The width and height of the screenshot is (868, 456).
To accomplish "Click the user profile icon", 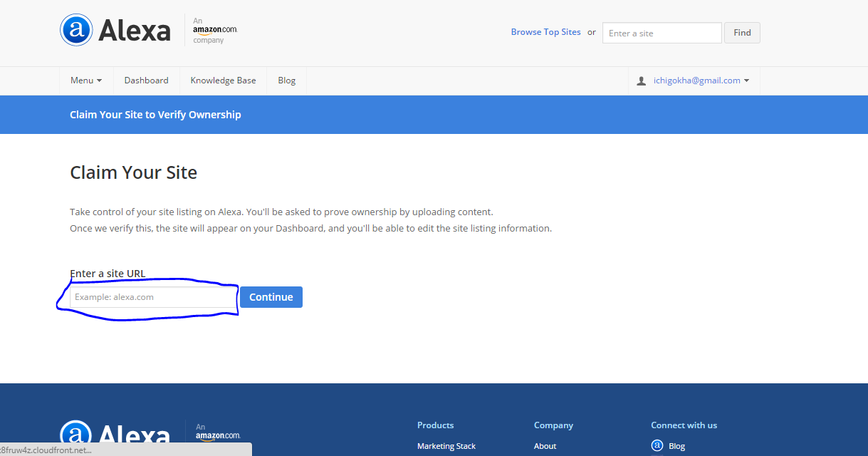I will (x=642, y=81).
